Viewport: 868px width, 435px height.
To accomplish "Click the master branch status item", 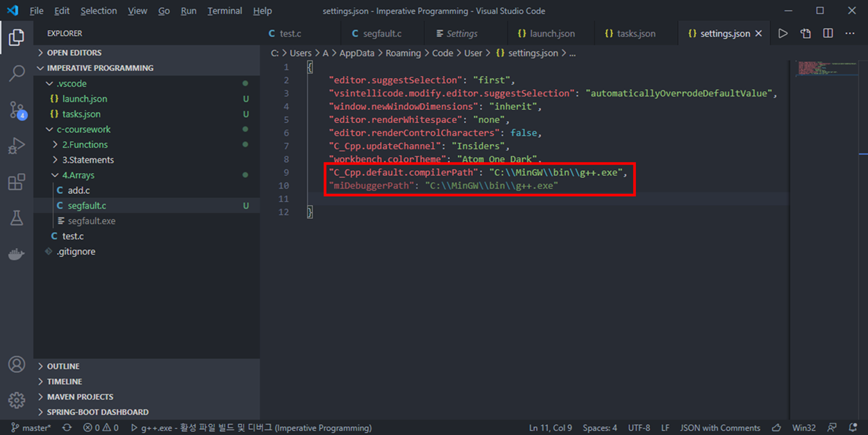I will pos(31,428).
